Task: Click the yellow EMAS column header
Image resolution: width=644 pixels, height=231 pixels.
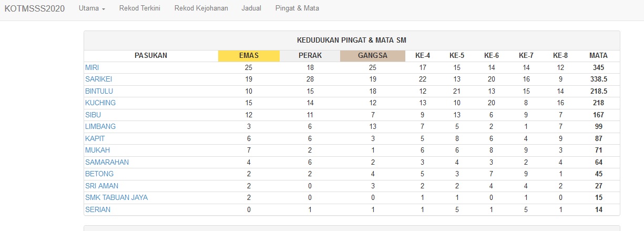Action: pyautogui.click(x=249, y=56)
